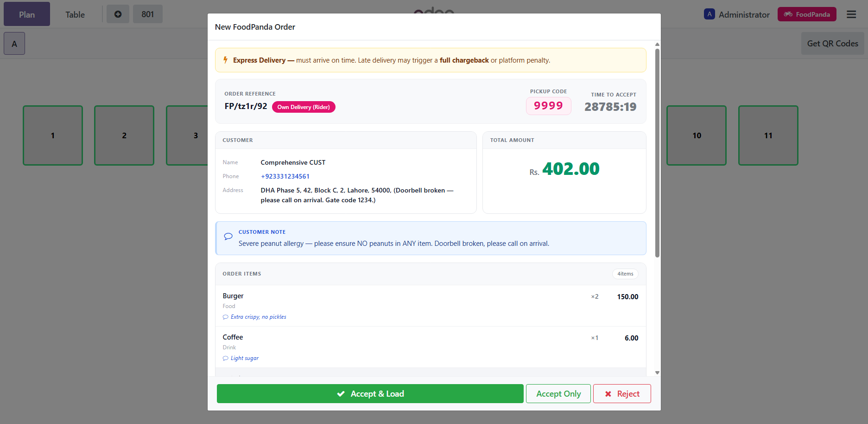Click Accept Only button
The width and height of the screenshot is (868, 424).
(558, 394)
